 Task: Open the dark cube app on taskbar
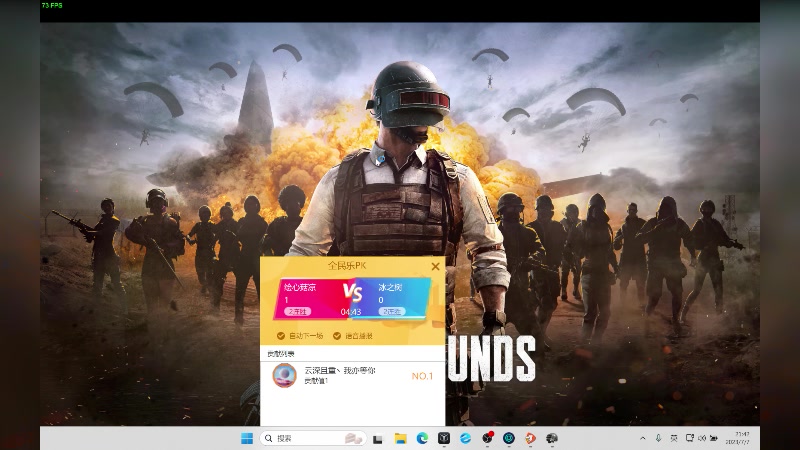pos(444,438)
